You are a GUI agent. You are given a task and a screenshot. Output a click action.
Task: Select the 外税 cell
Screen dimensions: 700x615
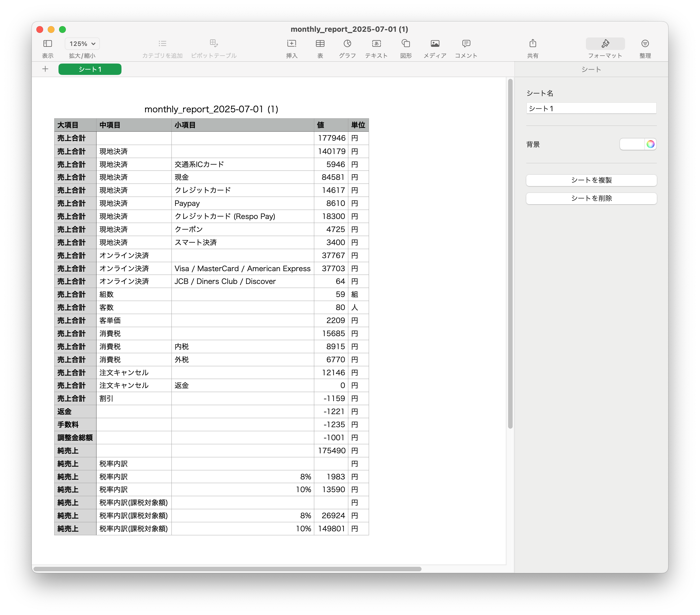[x=243, y=359]
